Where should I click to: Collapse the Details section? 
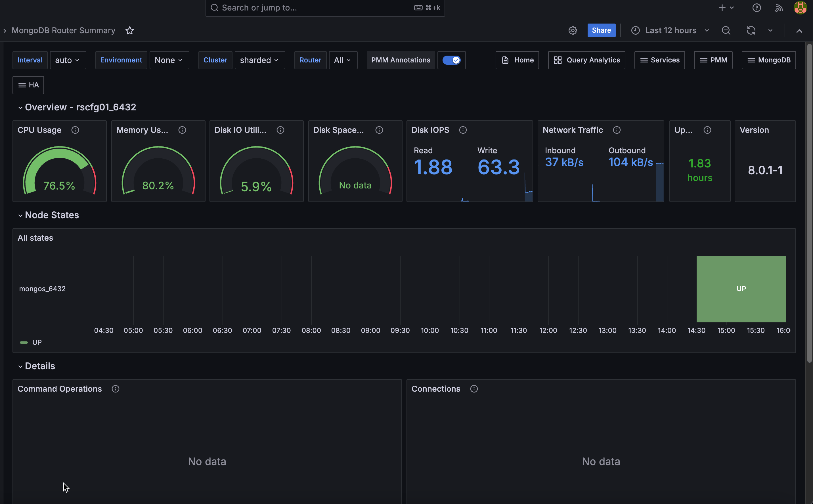[36, 366]
